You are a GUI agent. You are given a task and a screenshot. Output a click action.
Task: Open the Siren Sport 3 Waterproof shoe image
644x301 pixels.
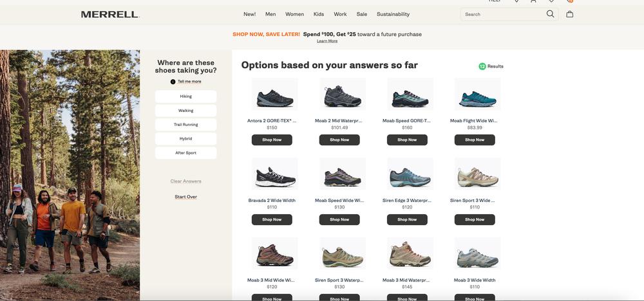(x=343, y=253)
